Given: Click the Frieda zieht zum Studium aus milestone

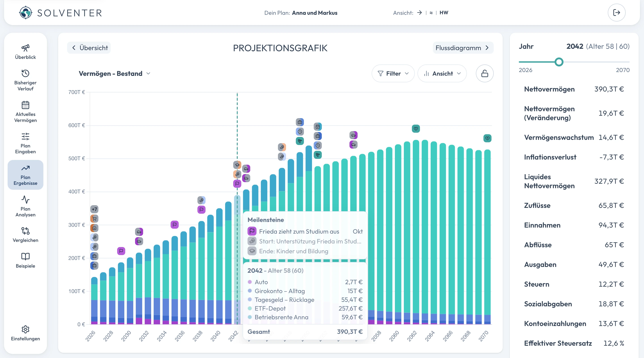Looking at the screenshot, I should point(305,231).
